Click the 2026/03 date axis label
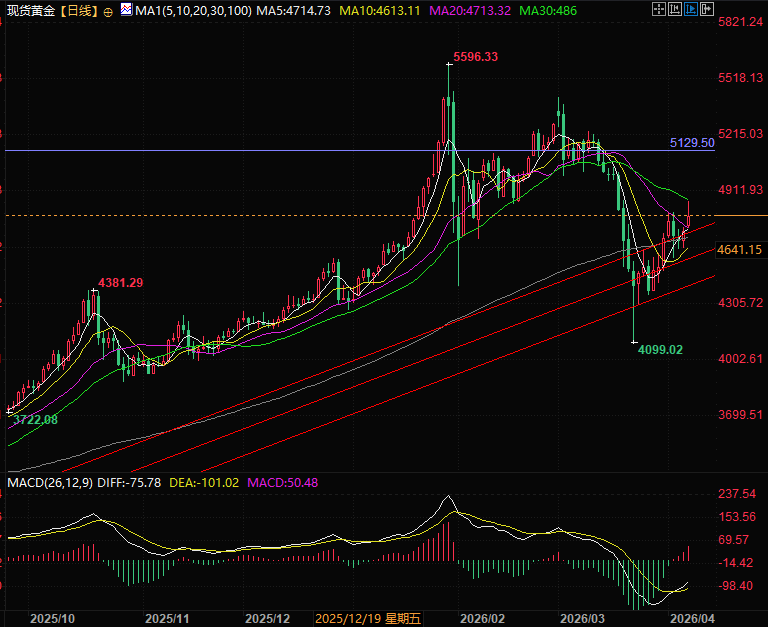Viewport: 768px width, 627px height. pyautogui.click(x=582, y=619)
